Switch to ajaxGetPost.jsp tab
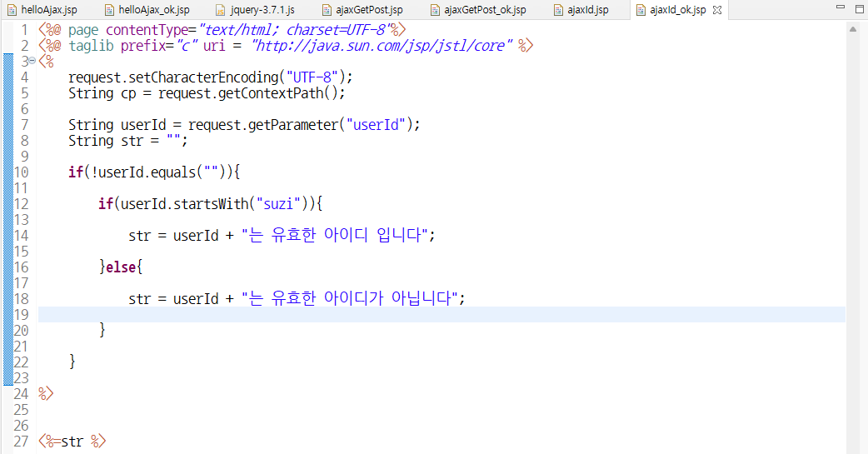The image size is (868, 454). (x=363, y=10)
